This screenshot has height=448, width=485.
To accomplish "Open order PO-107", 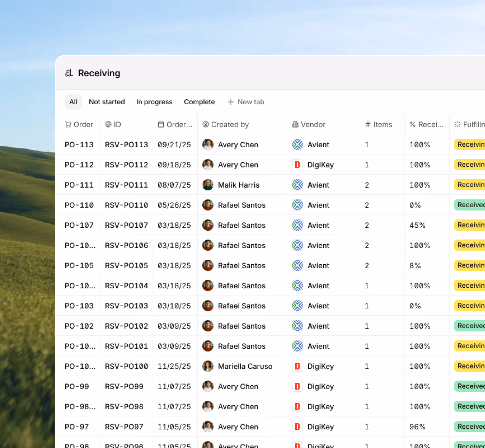I will pos(79,225).
